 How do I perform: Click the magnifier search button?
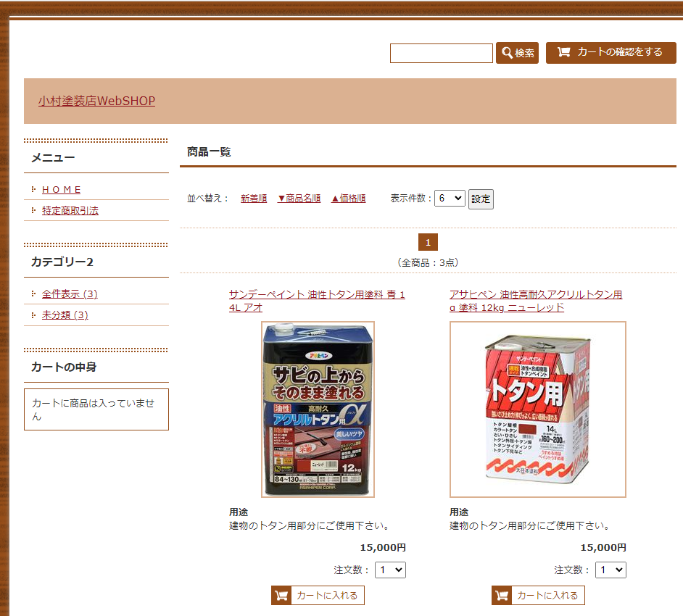click(517, 53)
